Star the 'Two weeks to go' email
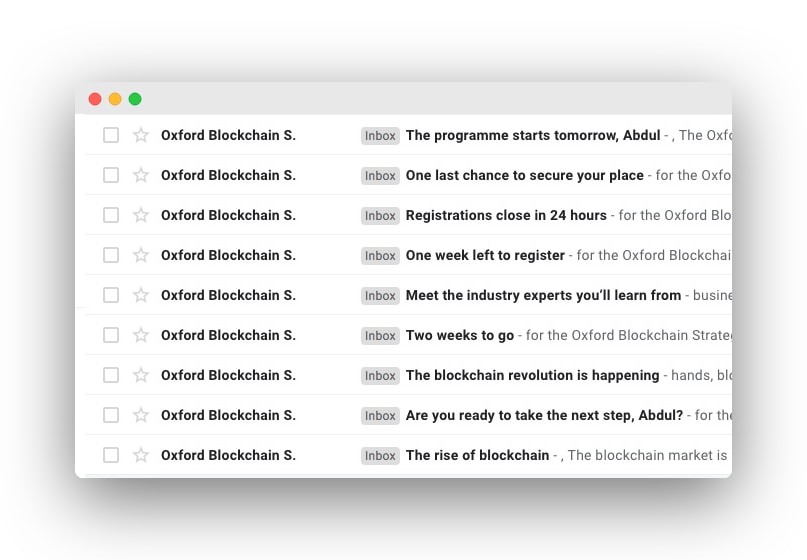Viewport: 807px width, 560px height. click(141, 336)
